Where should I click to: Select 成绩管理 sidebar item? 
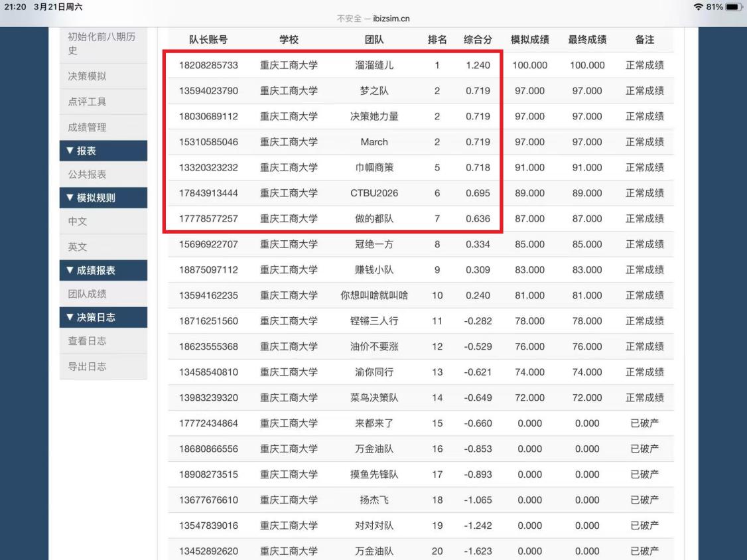tap(87, 127)
